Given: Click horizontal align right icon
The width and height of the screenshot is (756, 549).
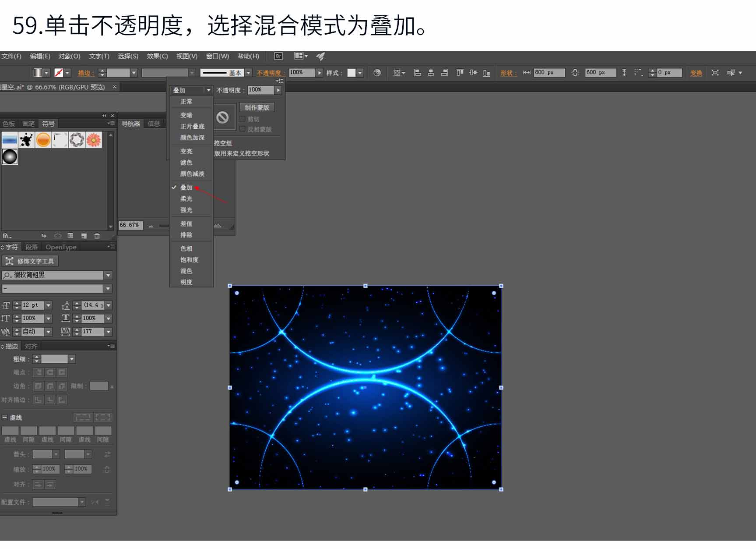Looking at the screenshot, I should 445,73.
